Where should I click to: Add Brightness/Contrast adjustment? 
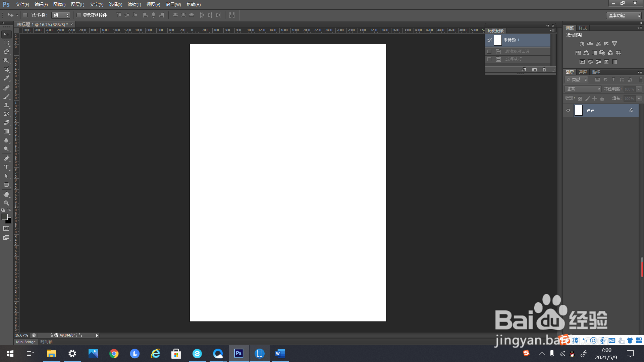582,44
